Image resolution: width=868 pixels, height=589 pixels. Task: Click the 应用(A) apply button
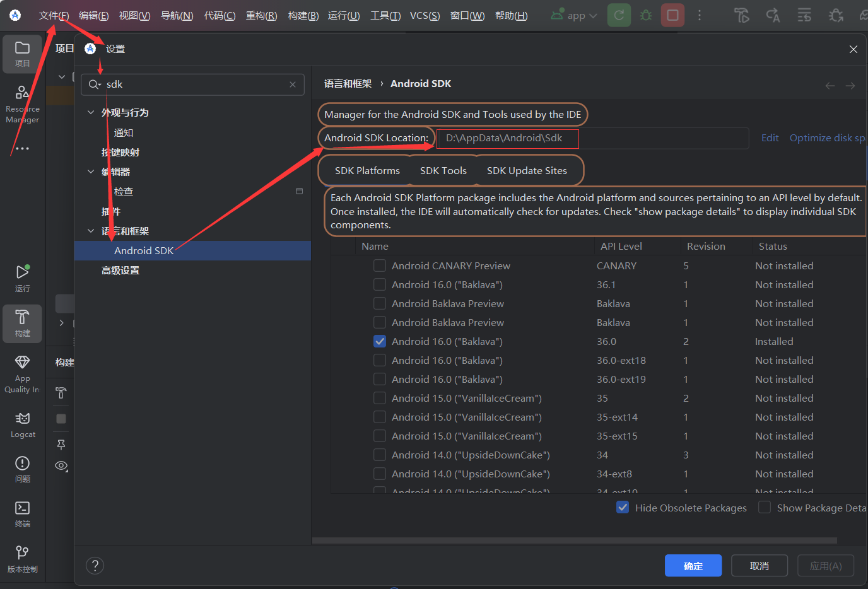(826, 566)
